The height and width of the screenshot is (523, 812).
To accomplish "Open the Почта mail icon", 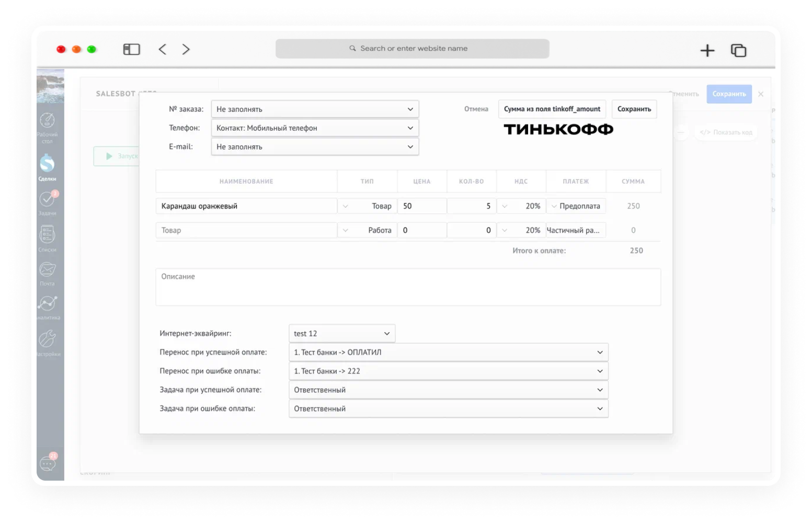I will (x=47, y=273).
